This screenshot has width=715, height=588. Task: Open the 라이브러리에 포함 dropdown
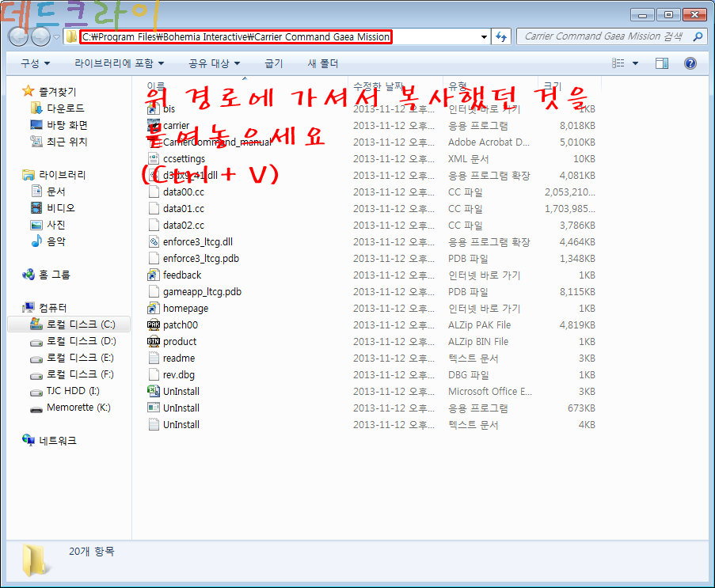(120, 63)
